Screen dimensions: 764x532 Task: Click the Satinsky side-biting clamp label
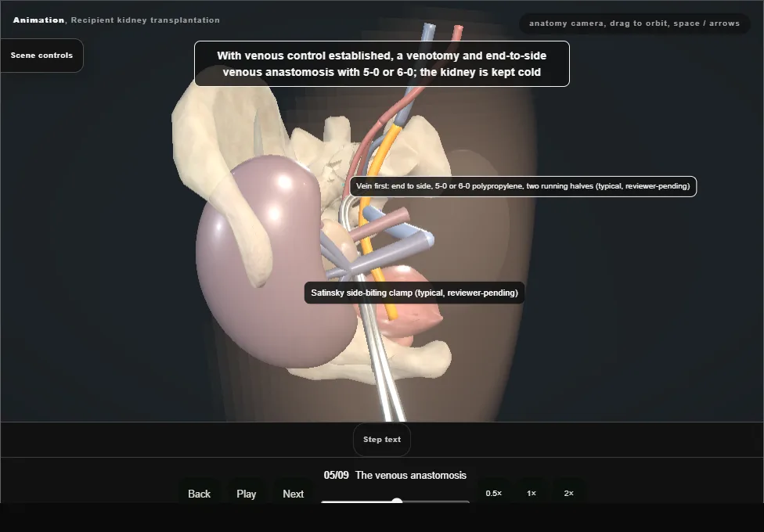[415, 293]
